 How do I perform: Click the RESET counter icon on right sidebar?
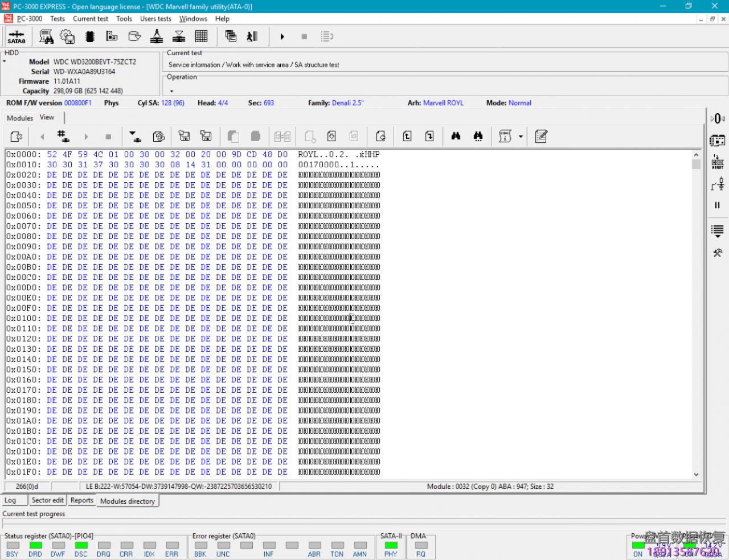717,163
